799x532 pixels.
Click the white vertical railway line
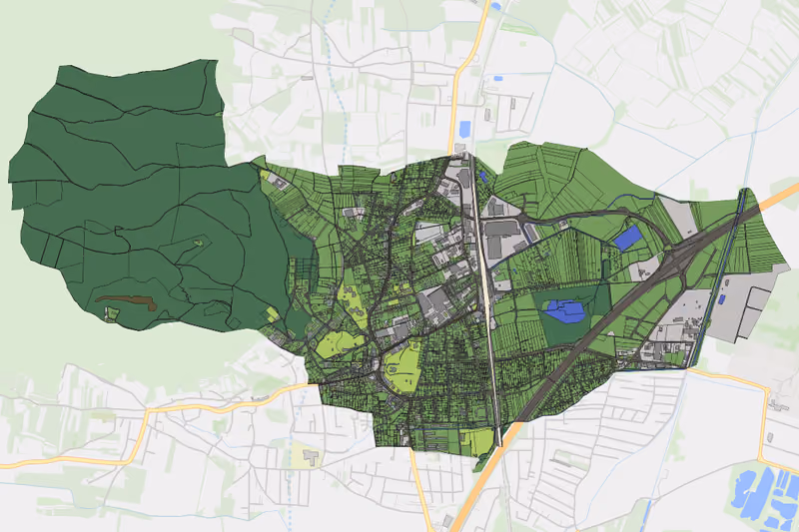(487, 300)
